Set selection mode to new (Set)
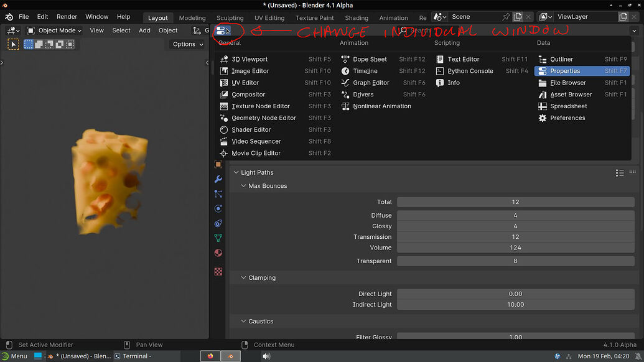The height and width of the screenshot is (362, 644). click(x=29, y=44)
